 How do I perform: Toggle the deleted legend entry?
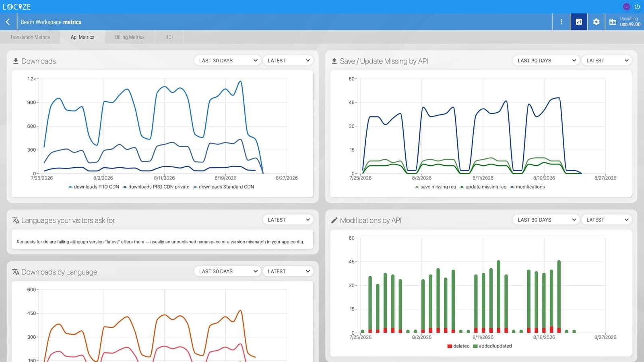pos(458,346)
